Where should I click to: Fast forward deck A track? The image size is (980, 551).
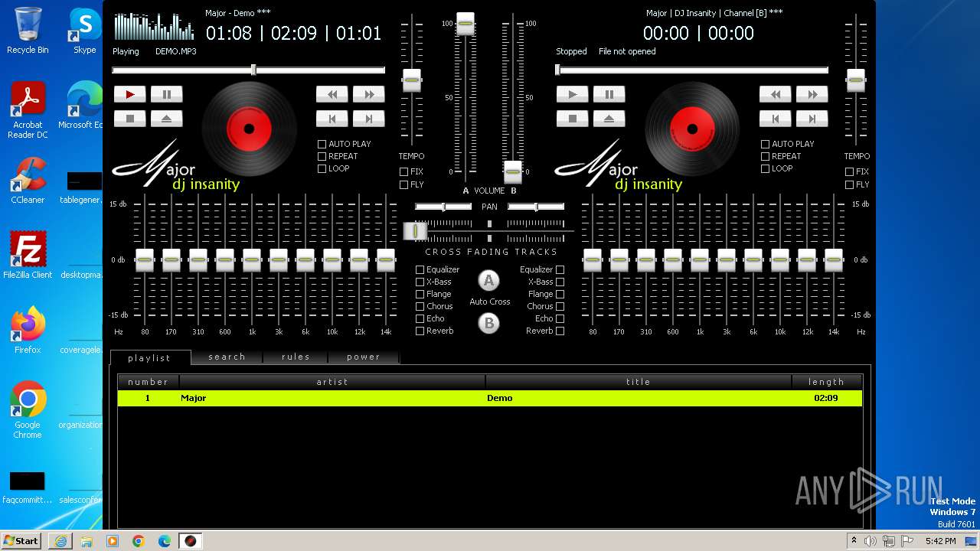tap(368, 94)
